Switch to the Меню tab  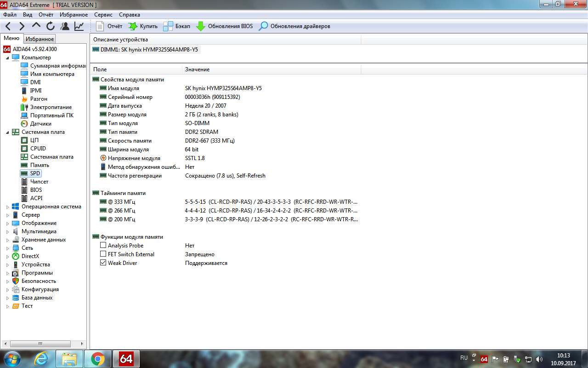(x=11, y=39)
